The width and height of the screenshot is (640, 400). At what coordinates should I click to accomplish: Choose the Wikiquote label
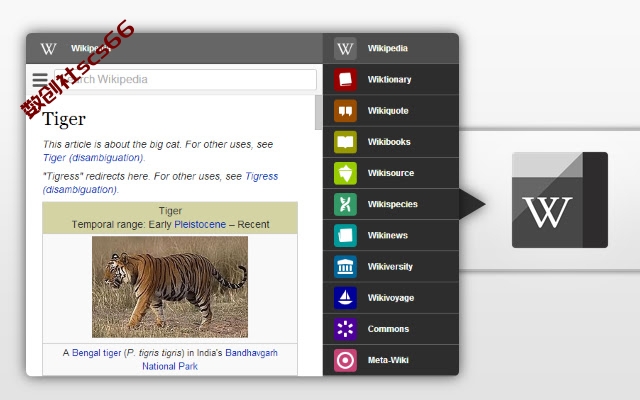coord(388,111)
